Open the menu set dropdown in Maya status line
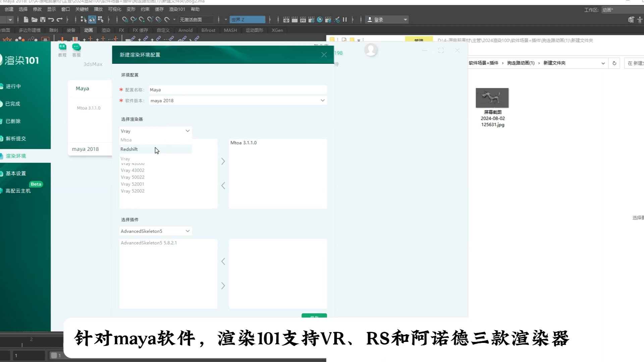The image size is (644, 362). 10,20
